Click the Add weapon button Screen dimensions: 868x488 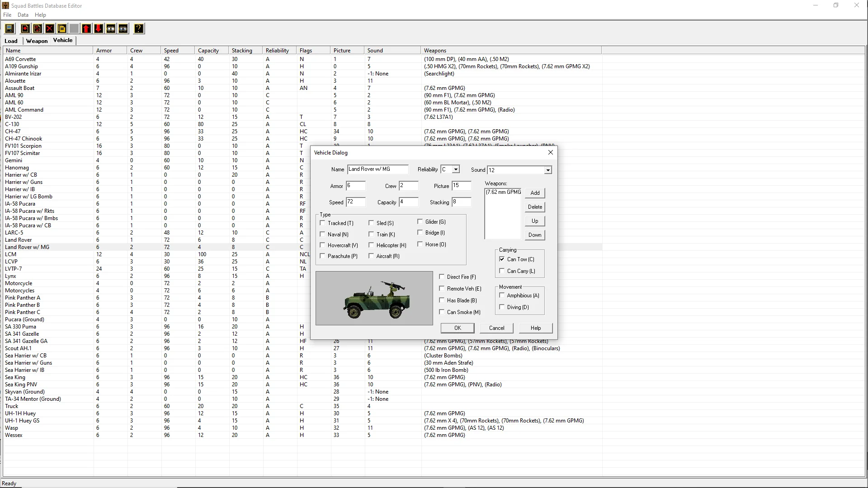[x=535, y=193]
